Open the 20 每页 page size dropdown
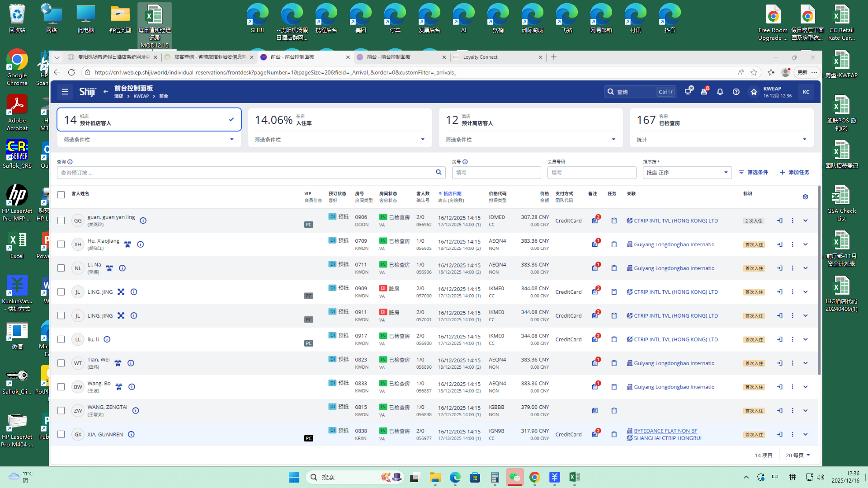Image resolution: width=868 pixels, height=488 pixels. [797, 455]
